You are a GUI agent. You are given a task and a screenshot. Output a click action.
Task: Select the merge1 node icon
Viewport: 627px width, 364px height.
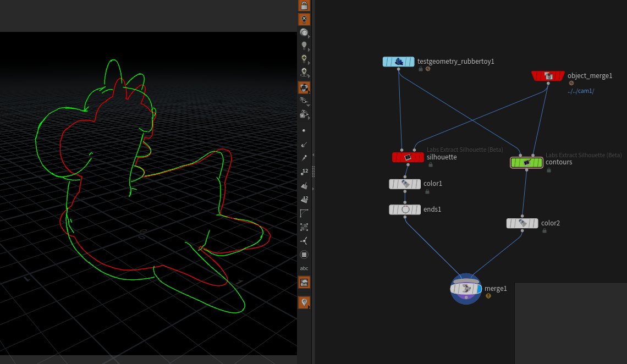(465, 289)
